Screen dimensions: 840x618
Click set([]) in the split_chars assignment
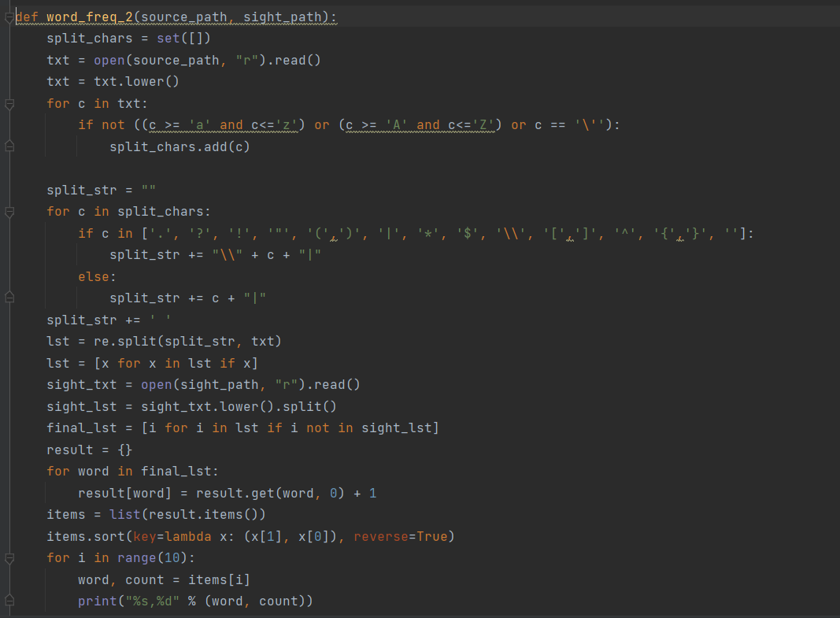coord(183,39)
